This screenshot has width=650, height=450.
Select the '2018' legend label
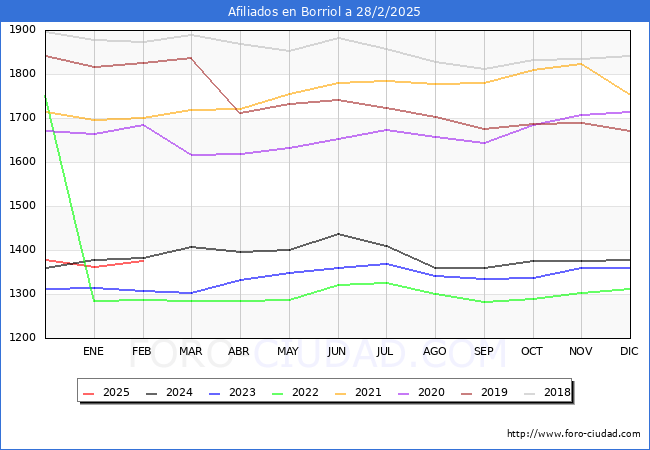(x=557, y=392)
